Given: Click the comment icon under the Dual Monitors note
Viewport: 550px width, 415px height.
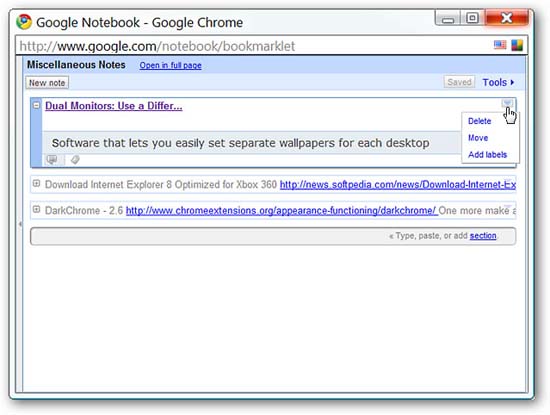Looking at the screenshot, I should click(x=52, y=160).
